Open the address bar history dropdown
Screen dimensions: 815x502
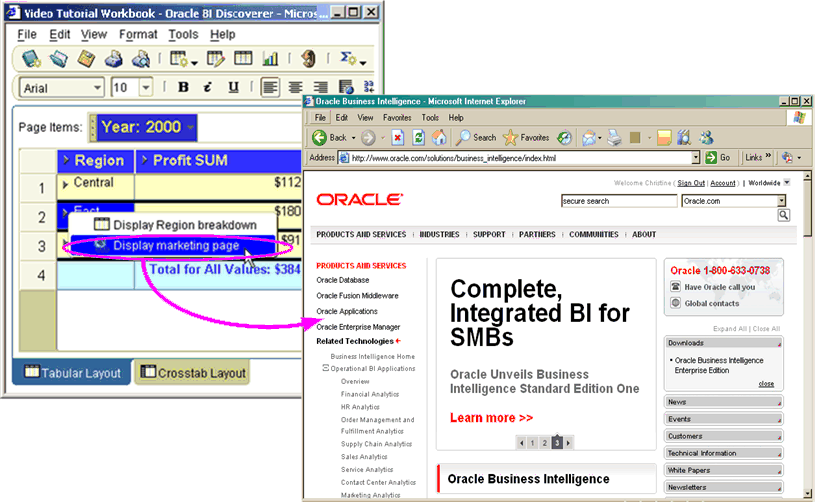click(695, 158)
